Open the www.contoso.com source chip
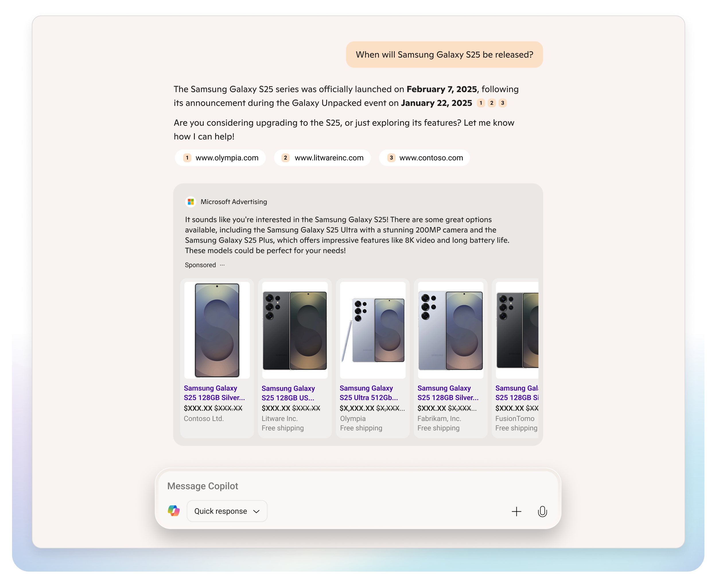This screenshot has height=588, width=717. [x=424, y=158]
